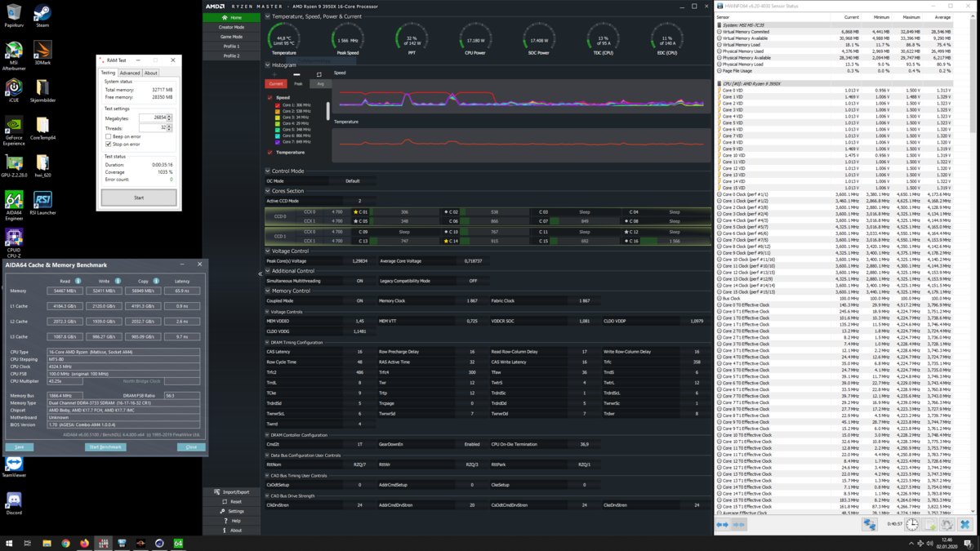980x551 pixels.
Task: Click the sidebar collapse arrow in Ryzen Master
Action: point(261,274)
